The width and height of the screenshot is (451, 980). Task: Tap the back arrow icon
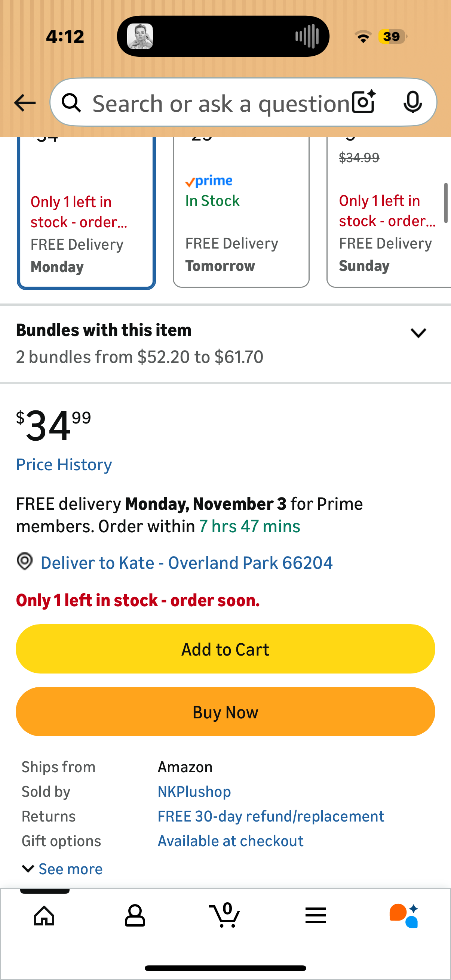(25, 103)
